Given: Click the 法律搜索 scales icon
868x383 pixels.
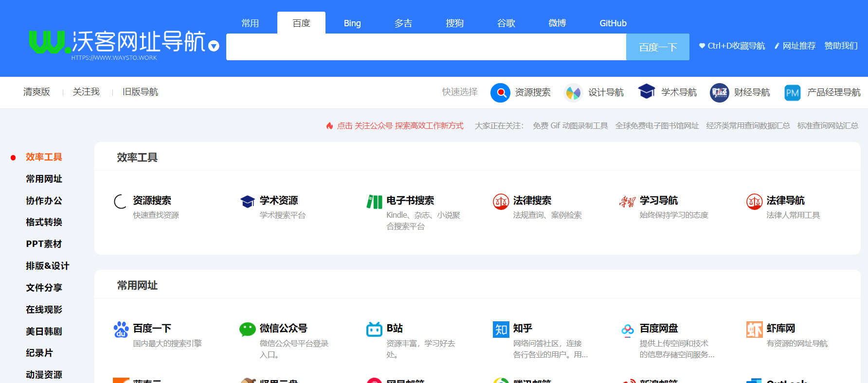Looking at the screenshot, I should point(501,201).
